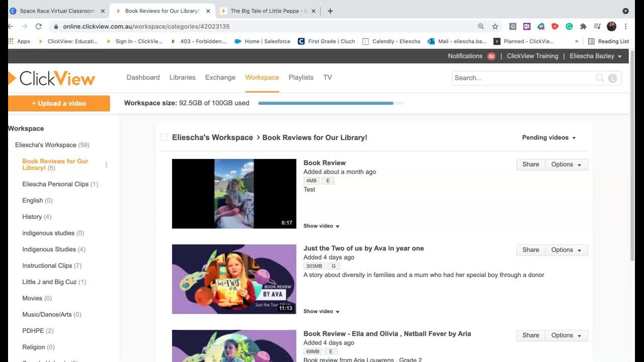
Task: Show the hidden bookmarks overflow chevron
Action: [577, 41]
